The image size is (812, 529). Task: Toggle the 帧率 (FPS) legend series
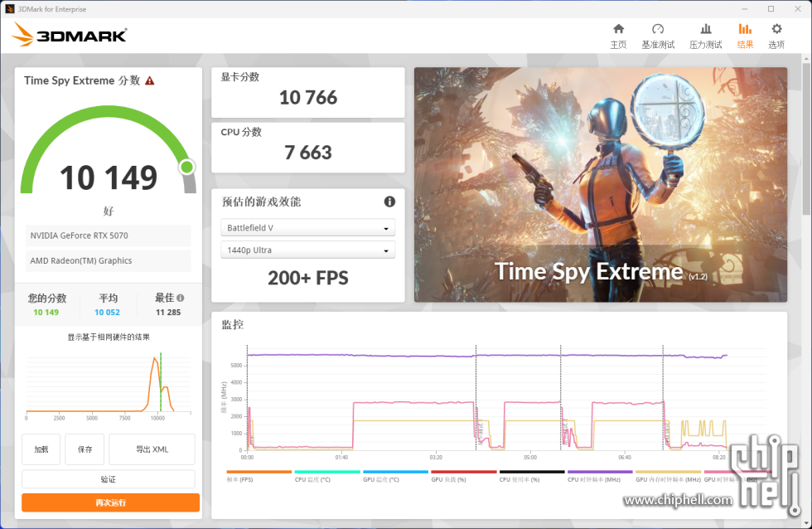coord(240,479)
